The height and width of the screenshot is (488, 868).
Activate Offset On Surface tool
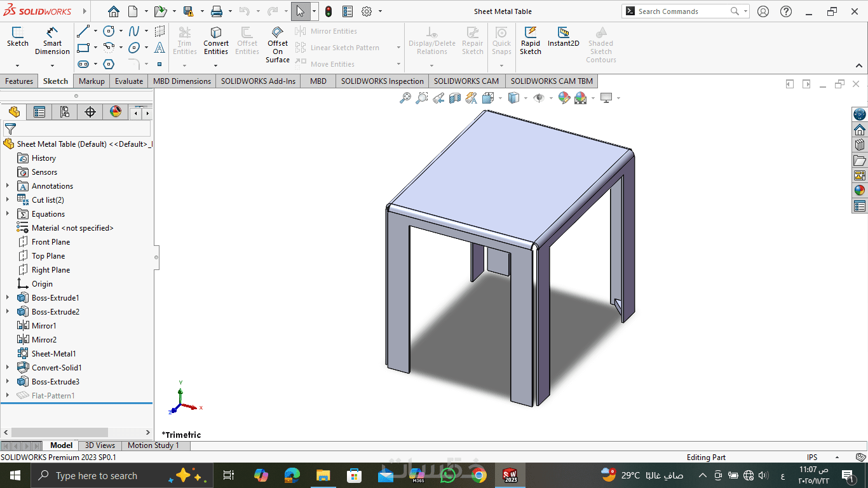(278, 44)
